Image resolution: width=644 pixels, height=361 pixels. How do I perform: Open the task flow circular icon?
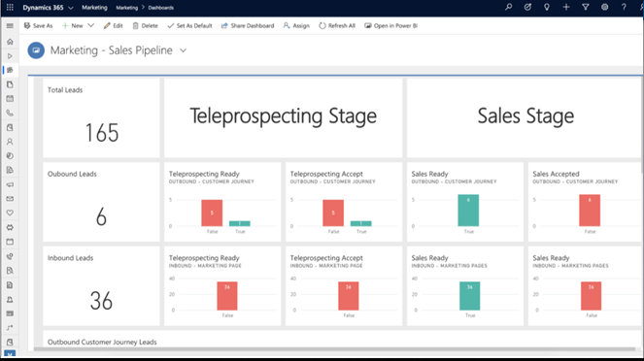[527, 7]
